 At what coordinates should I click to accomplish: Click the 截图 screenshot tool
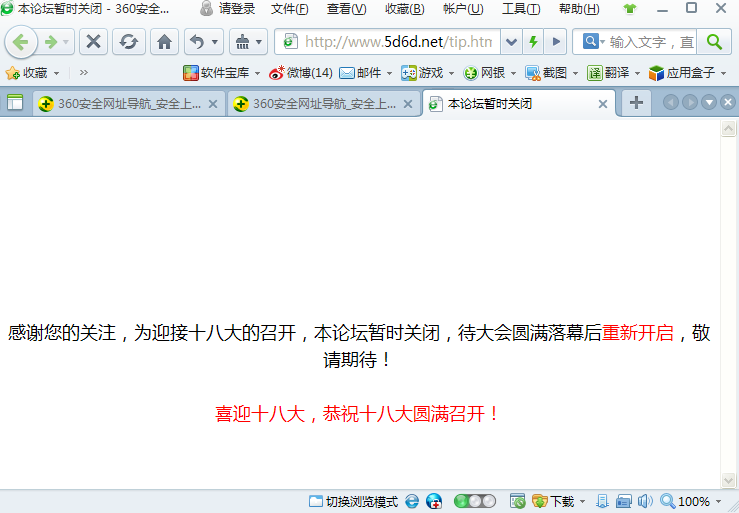[546, 73]
